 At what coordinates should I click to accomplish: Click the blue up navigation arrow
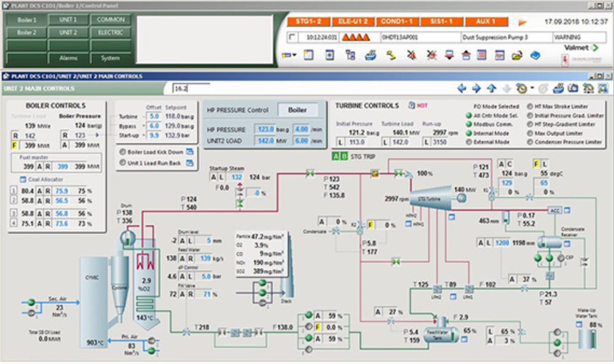tap(491, 88)
